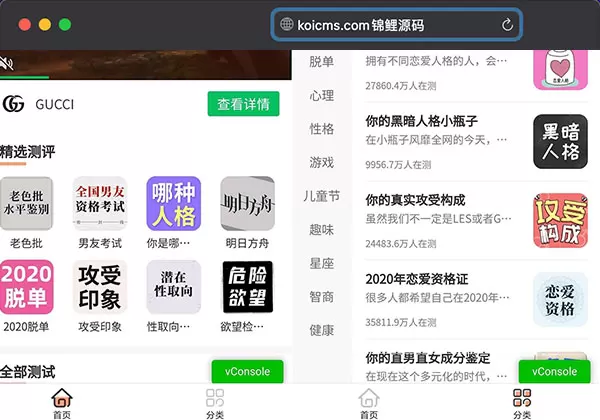Open the 潜在性取向 test icon
The image size is (600, 420).
point(174,287)
